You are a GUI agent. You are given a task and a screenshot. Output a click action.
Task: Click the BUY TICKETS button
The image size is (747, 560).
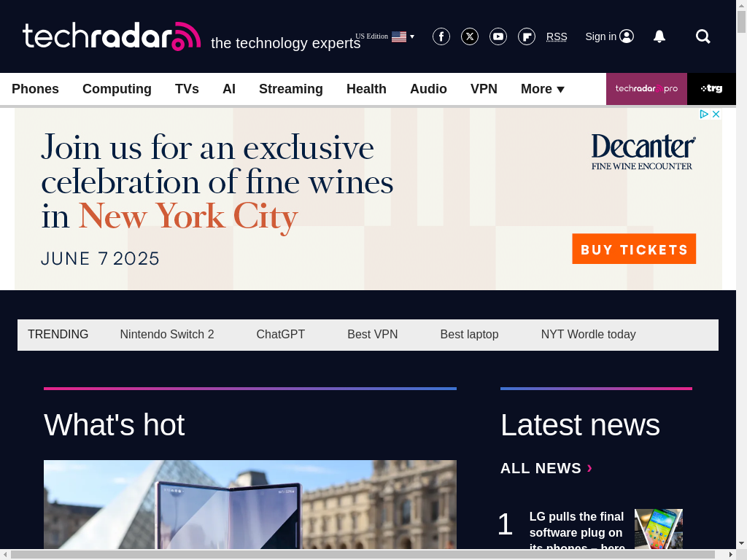(634, 249)
